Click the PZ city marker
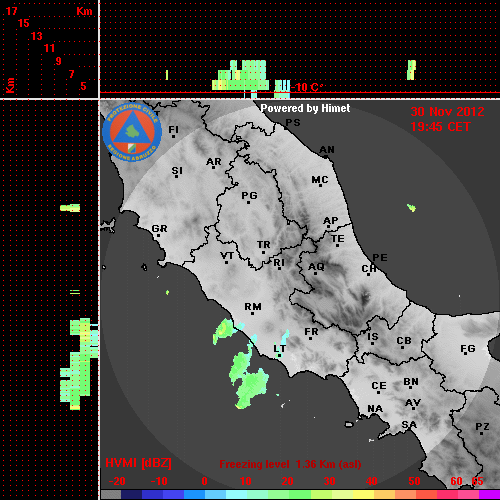Image resolution: width=500 pixels, height=500 pixels. point(482,429)
